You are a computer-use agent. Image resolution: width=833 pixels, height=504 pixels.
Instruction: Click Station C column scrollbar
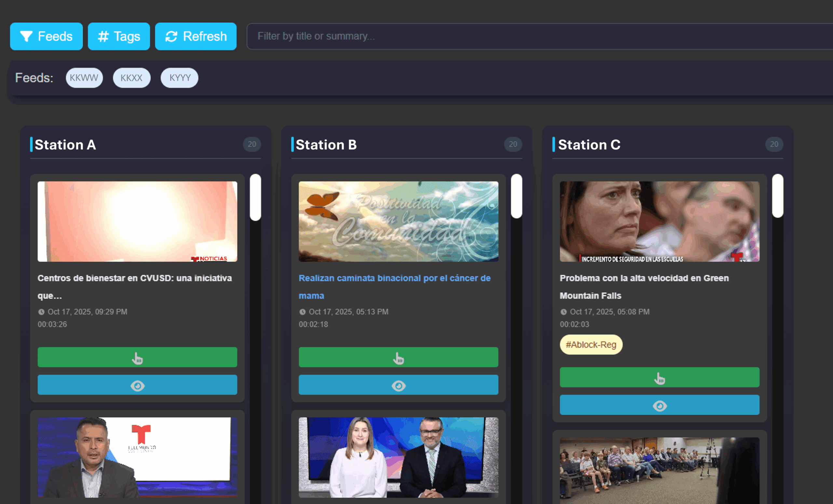coord(778,196)
